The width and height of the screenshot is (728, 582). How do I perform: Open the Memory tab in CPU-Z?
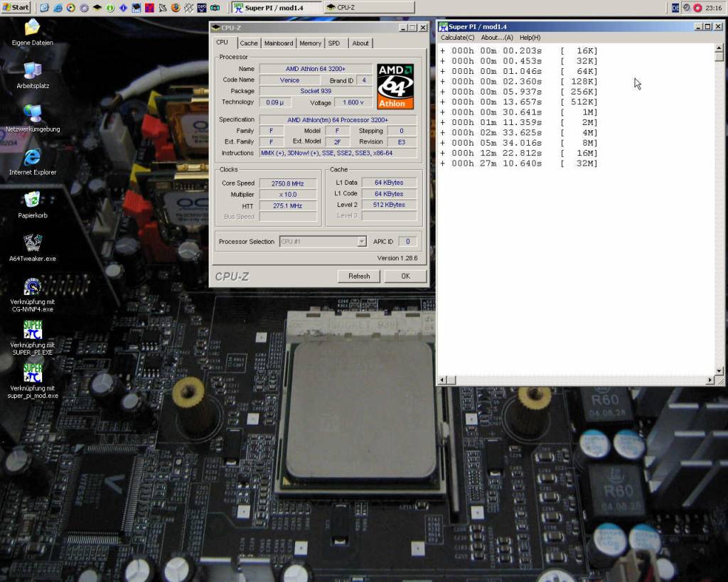point(310,43)
